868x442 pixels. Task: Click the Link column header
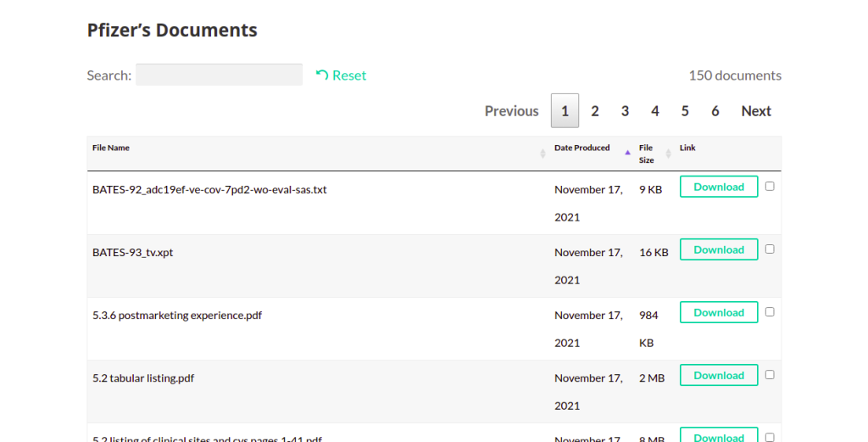click(687, 148)
